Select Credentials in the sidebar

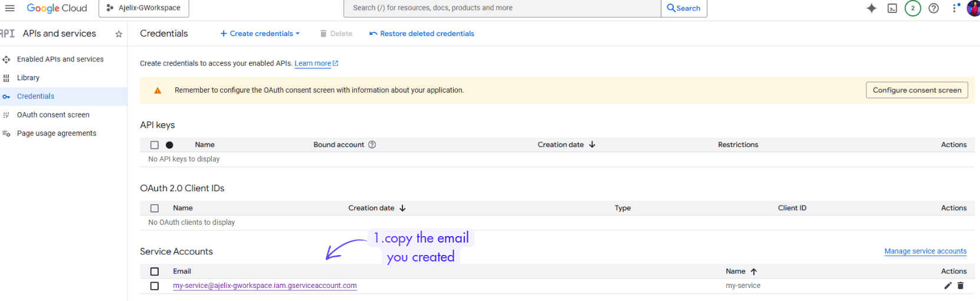[35, 96]
